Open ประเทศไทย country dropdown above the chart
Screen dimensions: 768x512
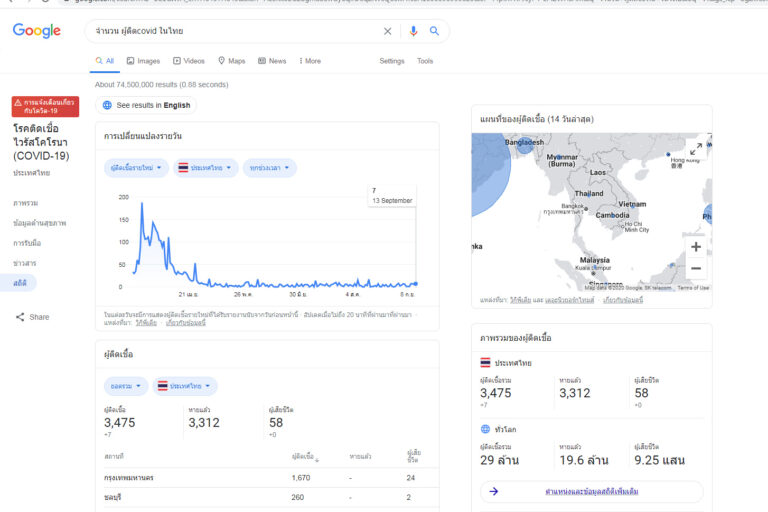[206, 168]
